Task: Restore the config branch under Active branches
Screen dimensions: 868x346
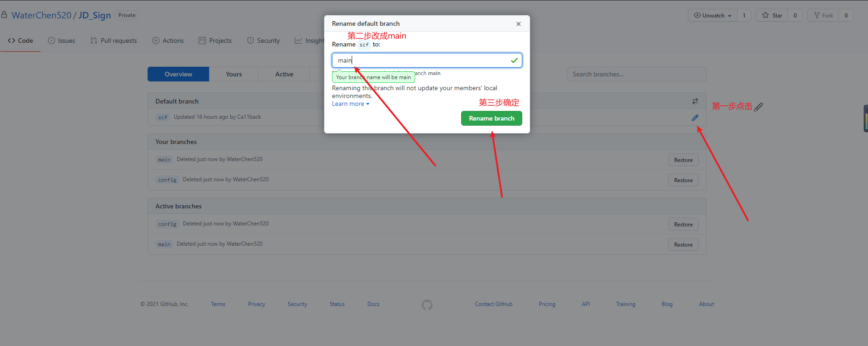Action: click(683, 225)
